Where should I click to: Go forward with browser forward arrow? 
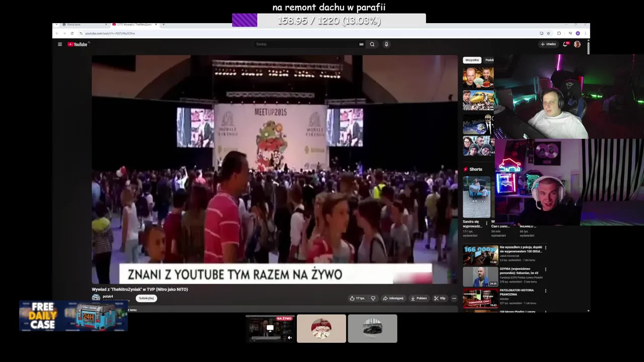click(64, 33)
